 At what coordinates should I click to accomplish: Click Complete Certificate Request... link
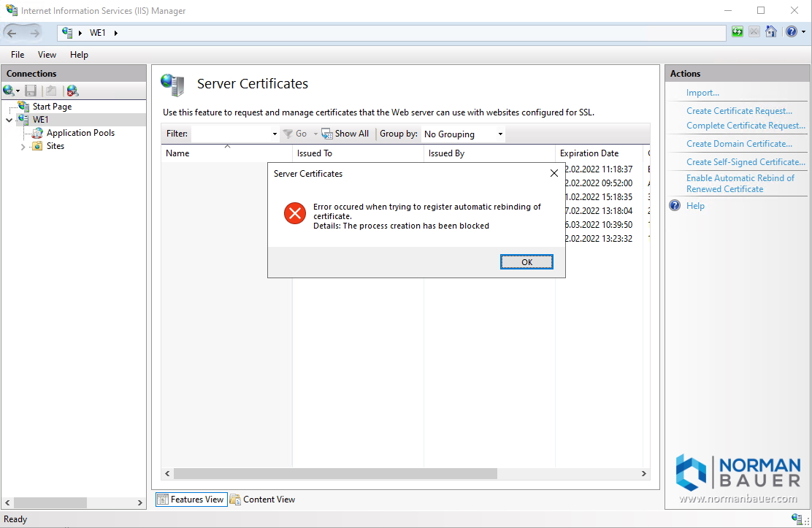pyautogui.click(x=746, y=126)
